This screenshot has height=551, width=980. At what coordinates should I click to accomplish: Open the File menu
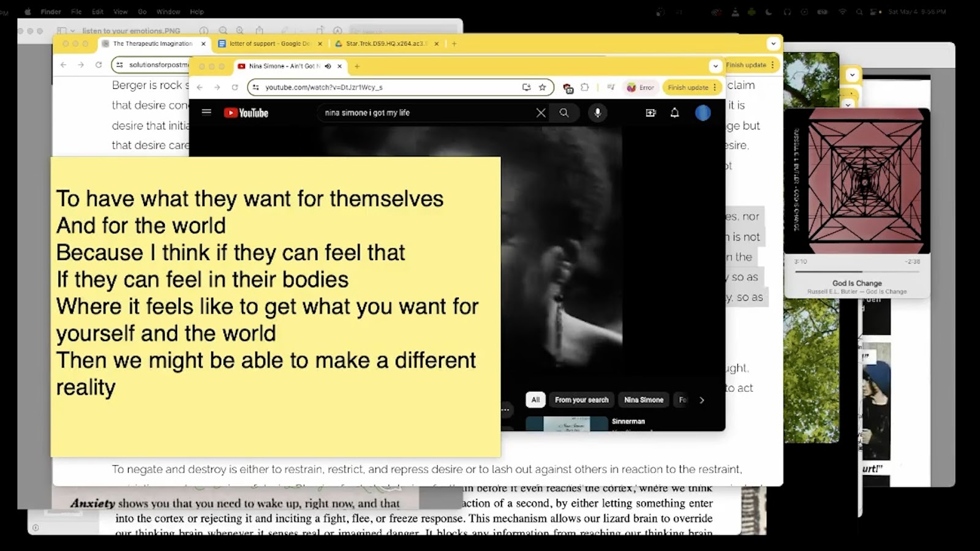[x=77, y=12]
